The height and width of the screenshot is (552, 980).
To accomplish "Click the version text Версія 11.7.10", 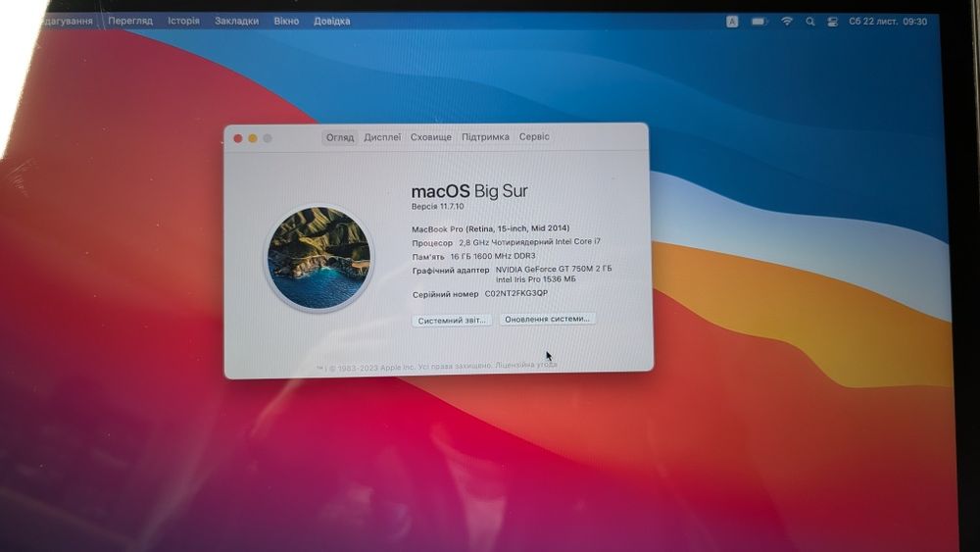I will click(437, 206).
